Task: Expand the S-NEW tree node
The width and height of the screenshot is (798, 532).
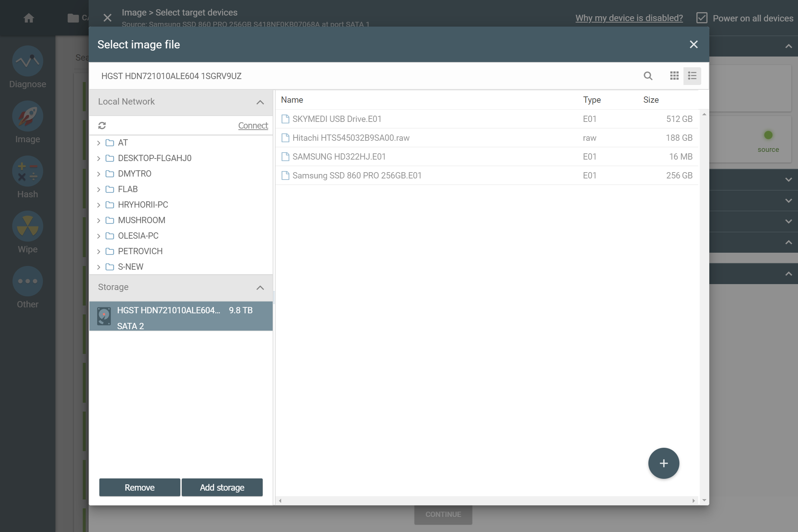Action: (99, 267)
